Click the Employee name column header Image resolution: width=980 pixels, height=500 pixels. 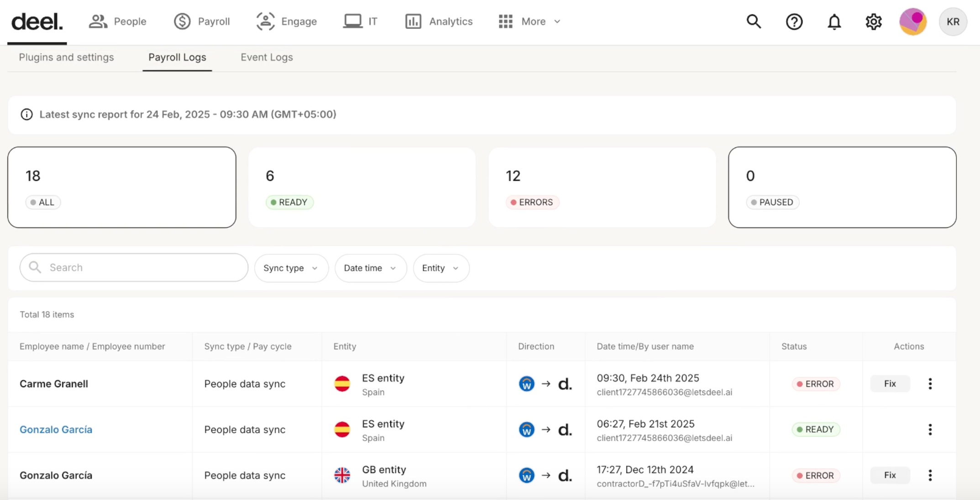point(92,346)
